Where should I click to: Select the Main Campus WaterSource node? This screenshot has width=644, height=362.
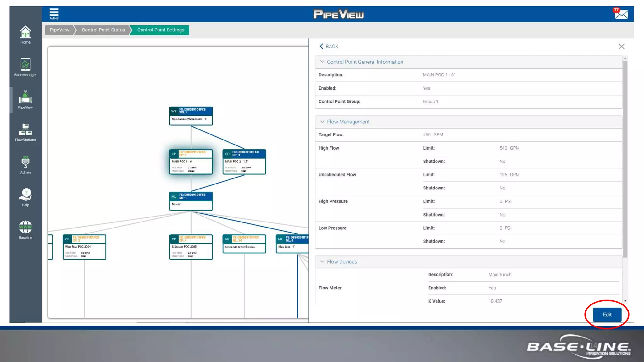(191, 116)
